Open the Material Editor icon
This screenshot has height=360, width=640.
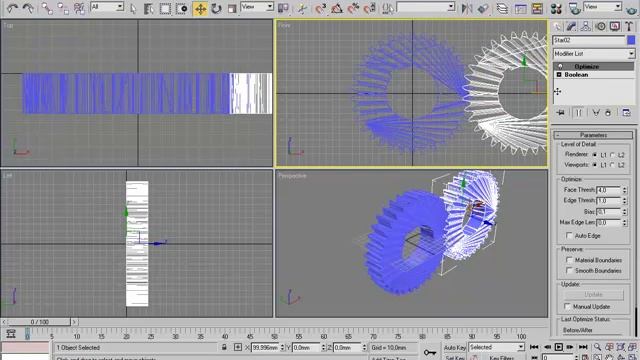[556, 8]
